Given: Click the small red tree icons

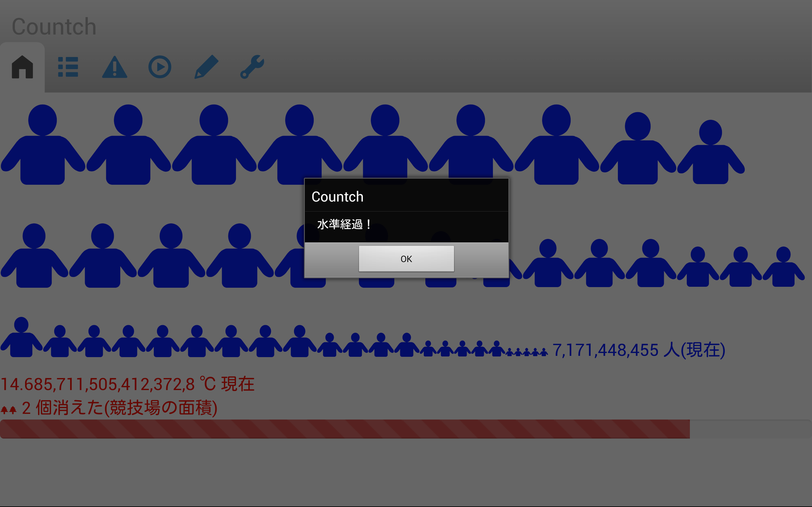Looking at the screenshot, I should pyautogui.click(x=9, y=410).
